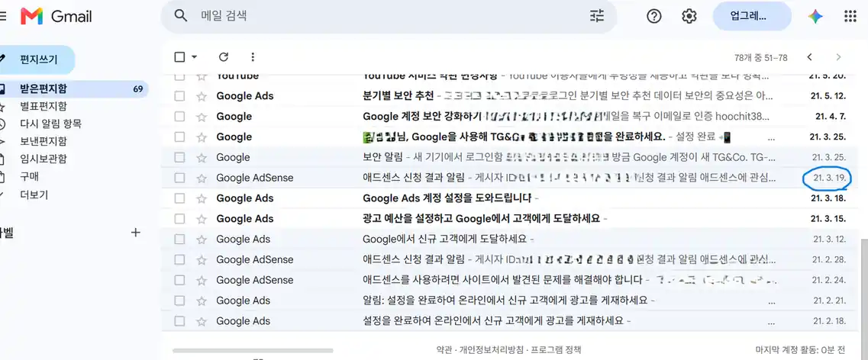Check the Google AdSense 21. 3. 19. checkbox
This screenshot has height=360, width=868.
click(x=179, y=178)
